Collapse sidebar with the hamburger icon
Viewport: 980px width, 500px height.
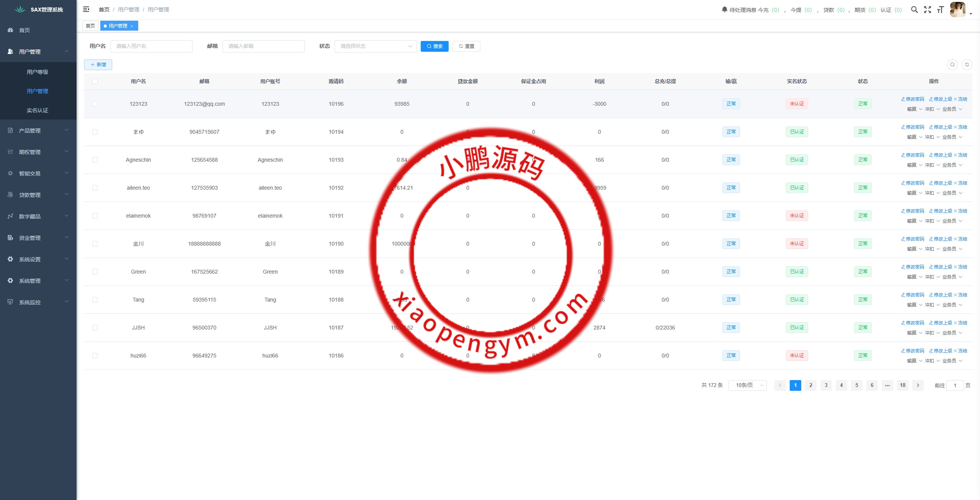pos(86,9)
